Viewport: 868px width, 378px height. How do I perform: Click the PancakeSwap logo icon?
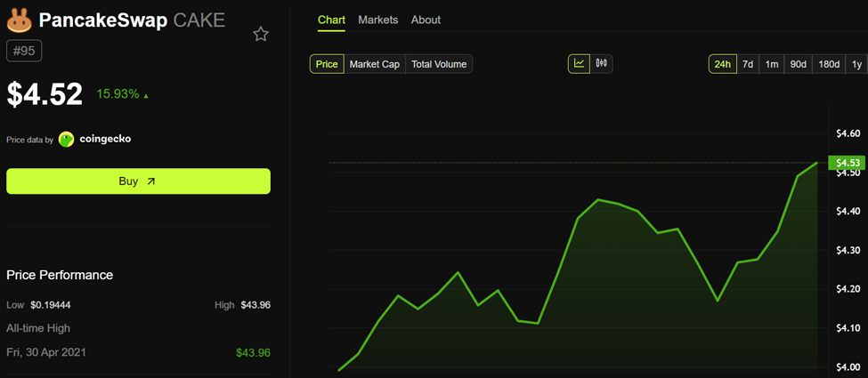[x=19, y=20]
